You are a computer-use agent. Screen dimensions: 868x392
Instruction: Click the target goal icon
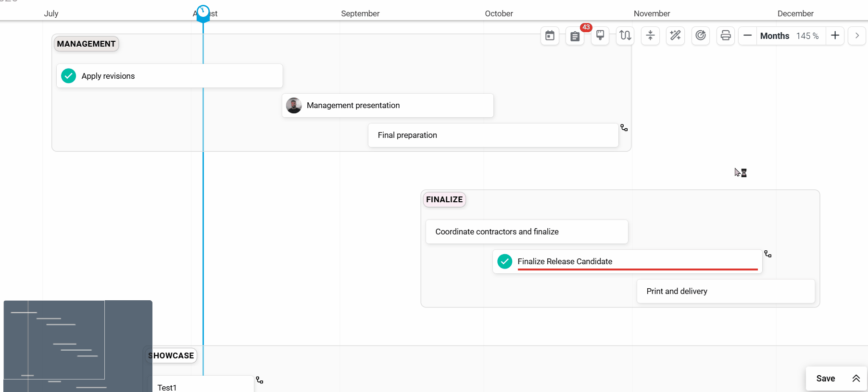(701, 36)
